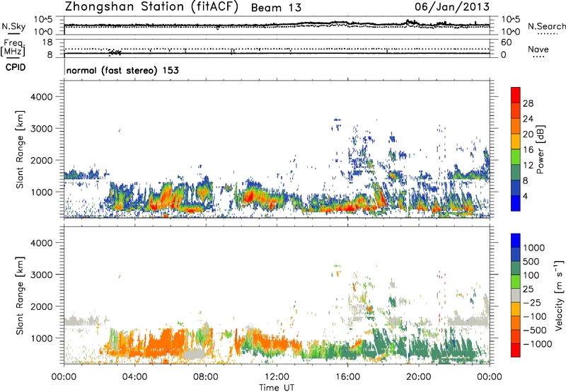Click the '500' Velocity colorbar tick label
The height and width of the screenshot is (392, 566).
pos(531,261)
